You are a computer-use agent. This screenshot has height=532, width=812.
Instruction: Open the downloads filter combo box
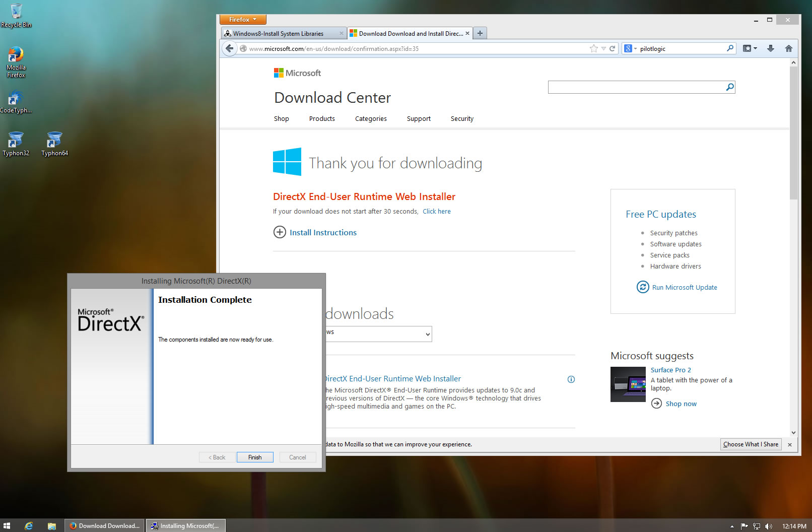click(378, 334)
